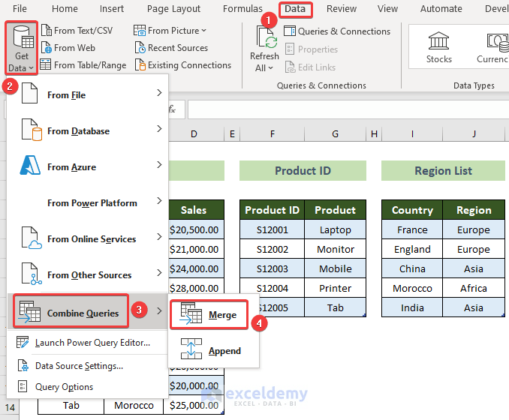
Task: Click the Africa region cell
Action: coord(474,288)
